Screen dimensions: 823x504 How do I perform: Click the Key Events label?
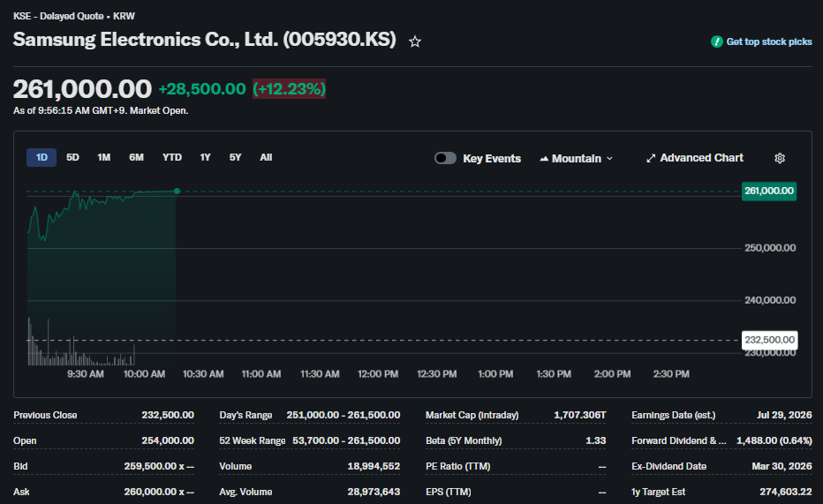[492, 158]
